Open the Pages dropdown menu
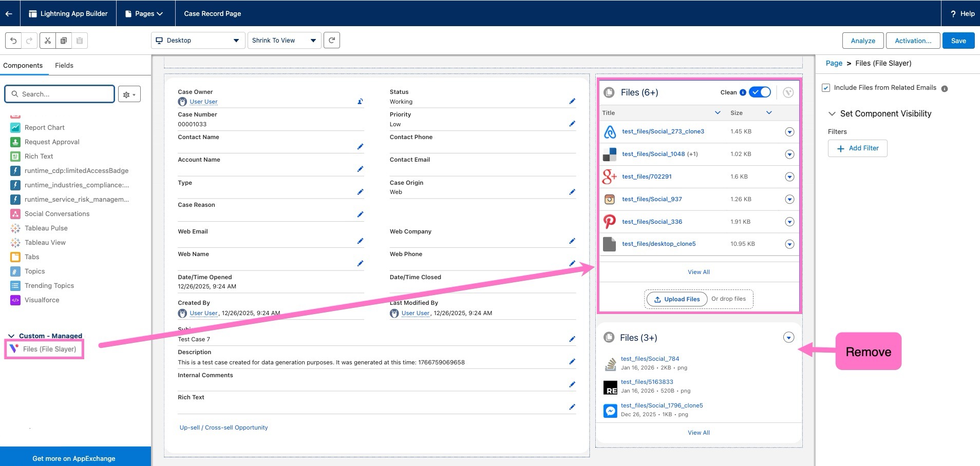 click(145, 13)
